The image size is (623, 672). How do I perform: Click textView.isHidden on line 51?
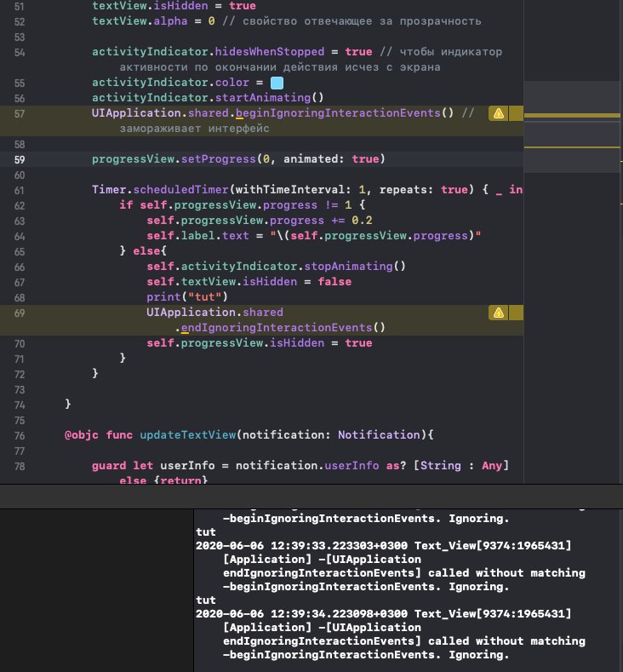click(x=150, y=6)
